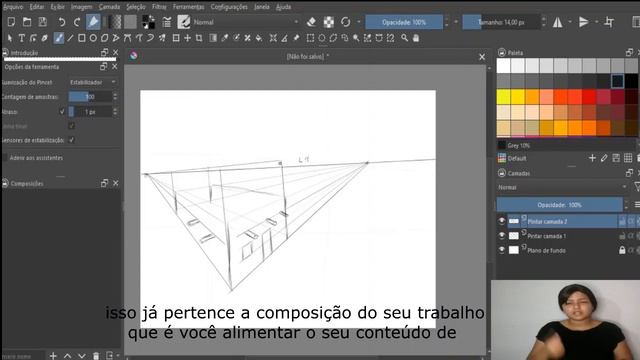Select the Calligraphy tool
The image size is (640, 360).
[x=44, y=38]
